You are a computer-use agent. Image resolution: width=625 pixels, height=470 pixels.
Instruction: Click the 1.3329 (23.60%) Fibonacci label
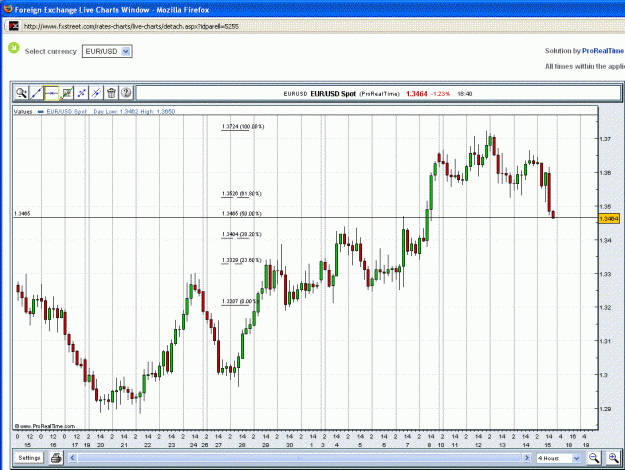pyautogui.click(x=242, y=260)
